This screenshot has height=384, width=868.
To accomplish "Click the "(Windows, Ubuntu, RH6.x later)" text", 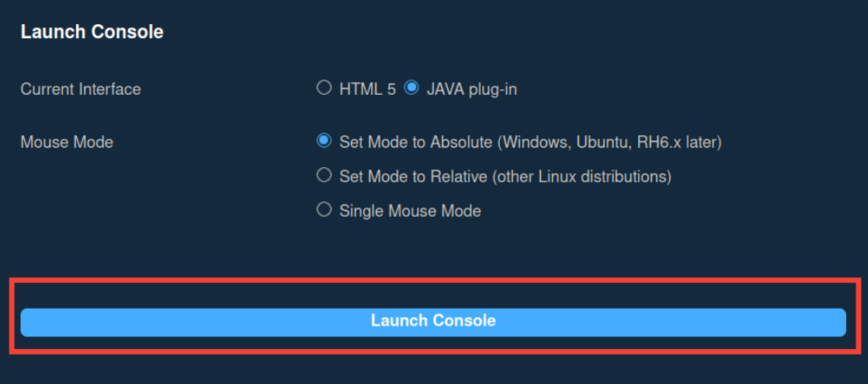I will [x=609, y=142].
